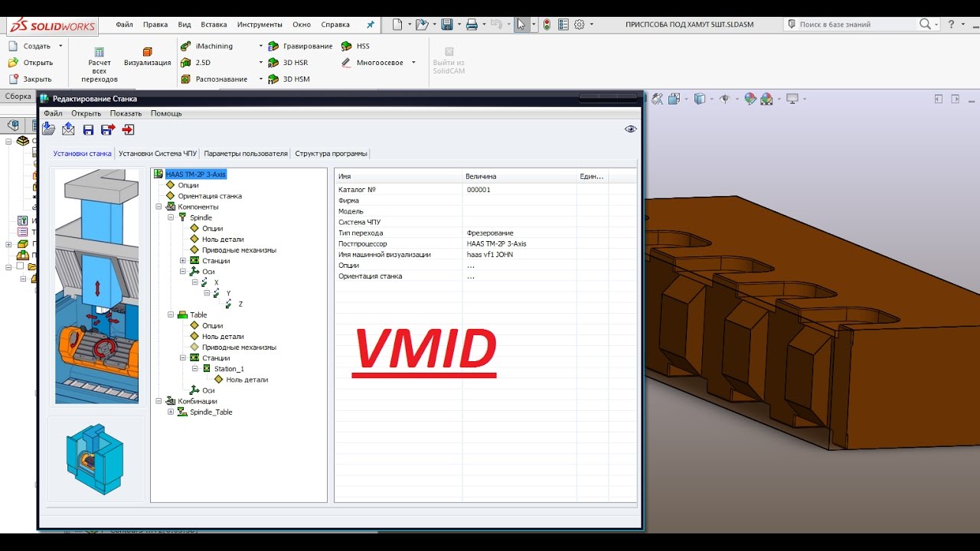
Task: Click the Постпроцессор value HAAS TM-2P 3-Axis
Action: coord(496,243)
